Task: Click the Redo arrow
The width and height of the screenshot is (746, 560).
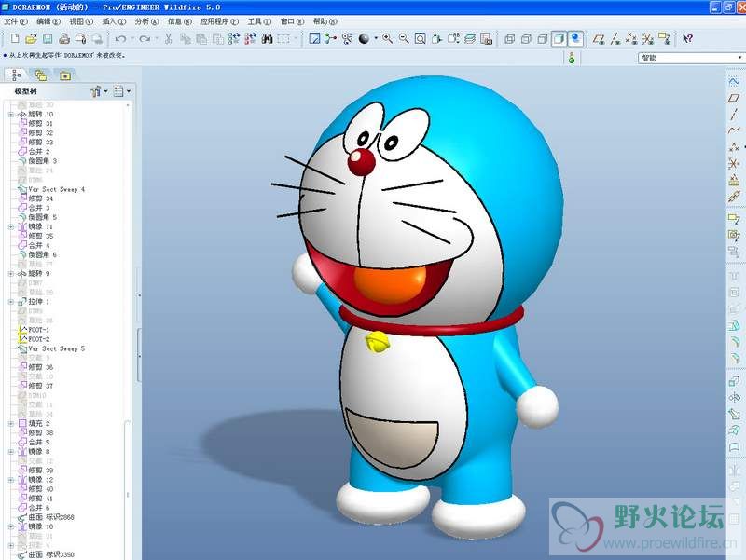Action: (x=145, y=39)
